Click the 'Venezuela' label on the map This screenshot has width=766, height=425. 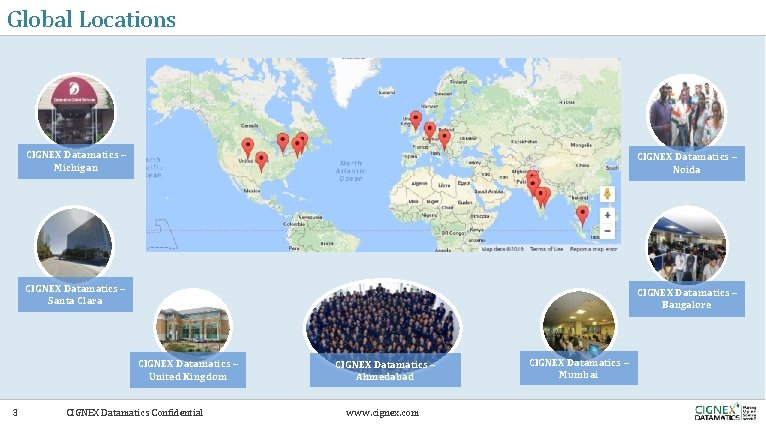click(x=310, y=217)
